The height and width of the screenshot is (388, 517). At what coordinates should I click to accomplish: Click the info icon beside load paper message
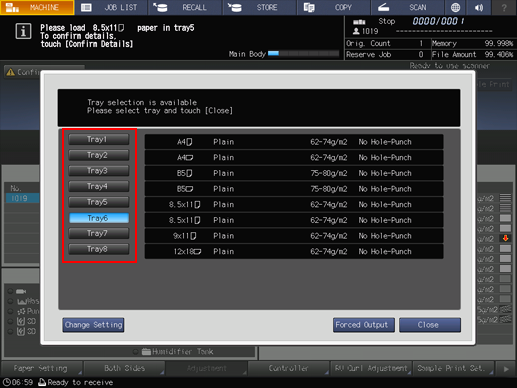pos(23,31)
